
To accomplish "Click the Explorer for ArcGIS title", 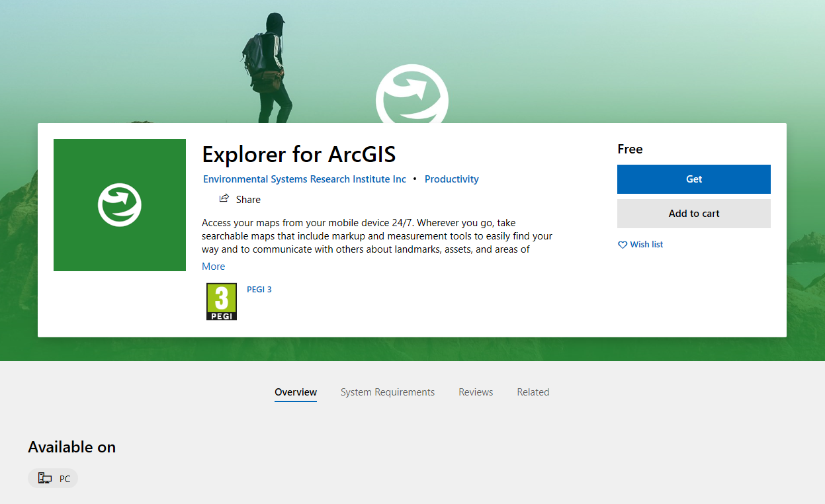I will coord(299,155).
